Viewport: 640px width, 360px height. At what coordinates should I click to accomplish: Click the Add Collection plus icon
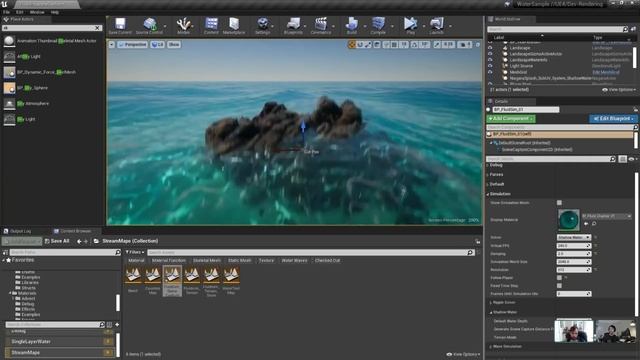tap(117, 324)
